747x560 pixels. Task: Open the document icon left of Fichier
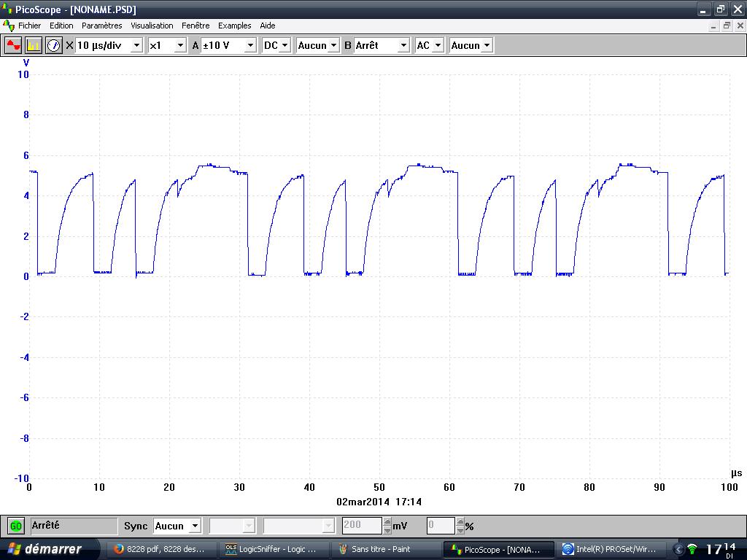[9, 26]
